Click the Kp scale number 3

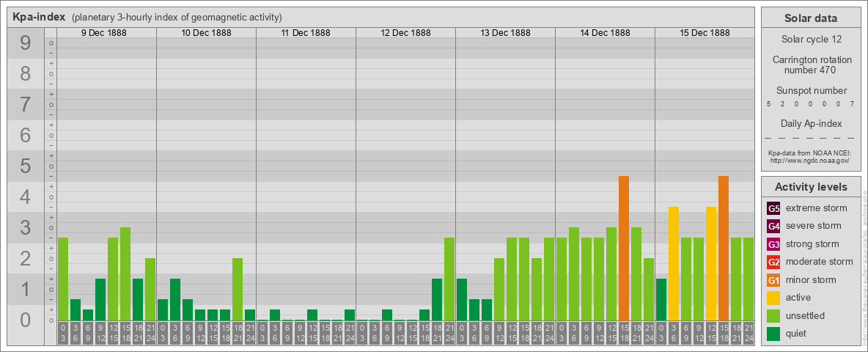coord(26,227)
